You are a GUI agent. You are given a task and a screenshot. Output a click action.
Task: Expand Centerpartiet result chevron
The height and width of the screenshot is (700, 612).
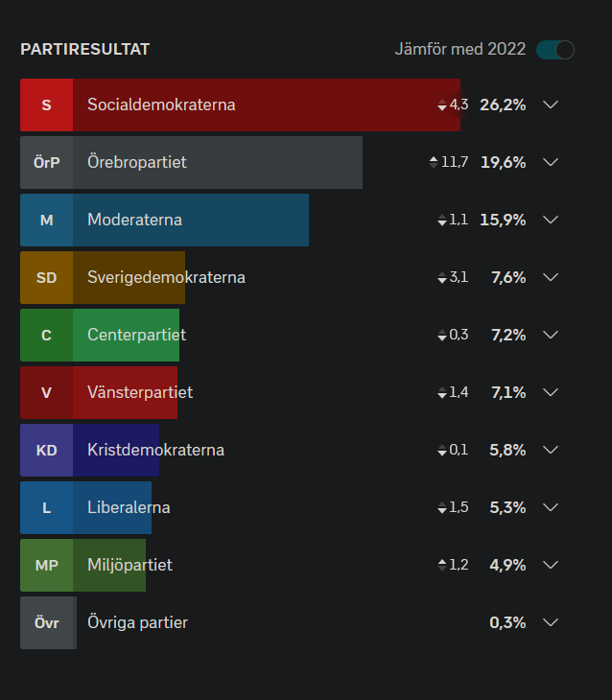pos(551,336)
